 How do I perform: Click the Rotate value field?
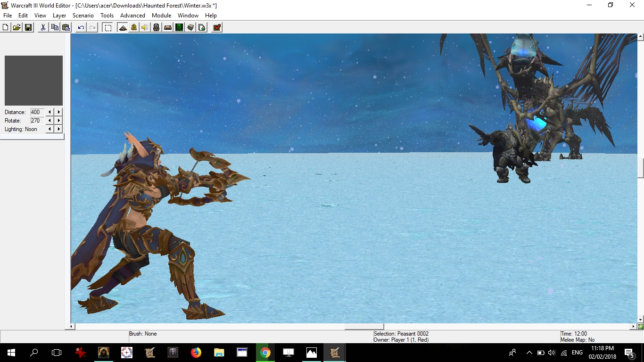(x=37, y=121)
